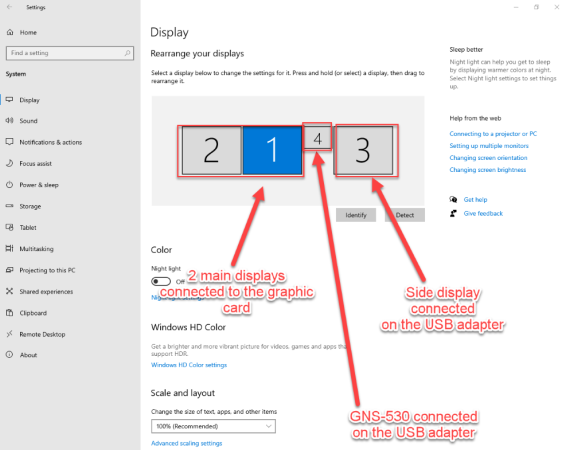Click the Find a setting search box
The width and height of the screenshot is (562, 450).
click(70, 53)
